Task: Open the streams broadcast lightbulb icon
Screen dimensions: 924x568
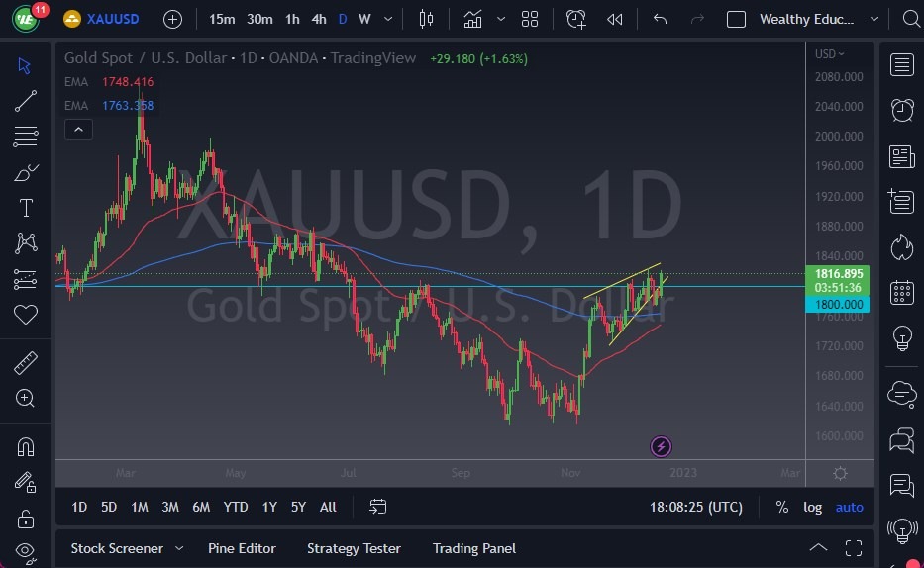Action: 901,531
